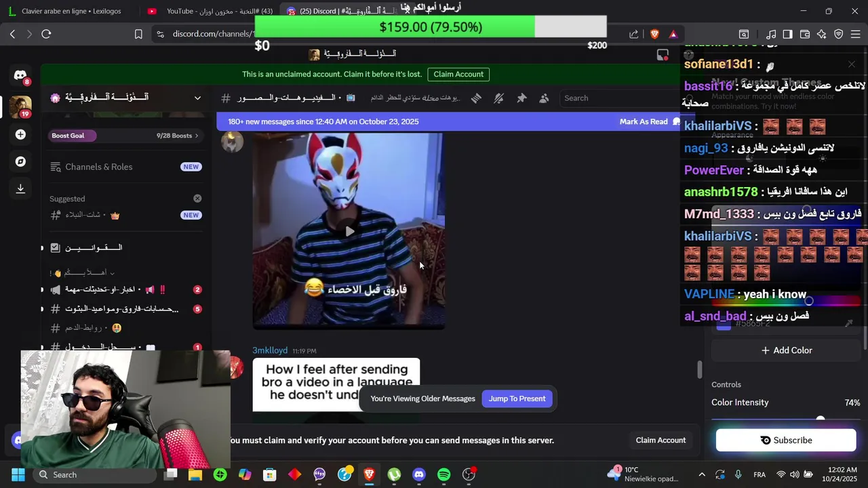Image resolution: width=868 pixels, height=488 pixels.
Task: Open site settings icon in address bar
Action: click(x=159, y=34)
